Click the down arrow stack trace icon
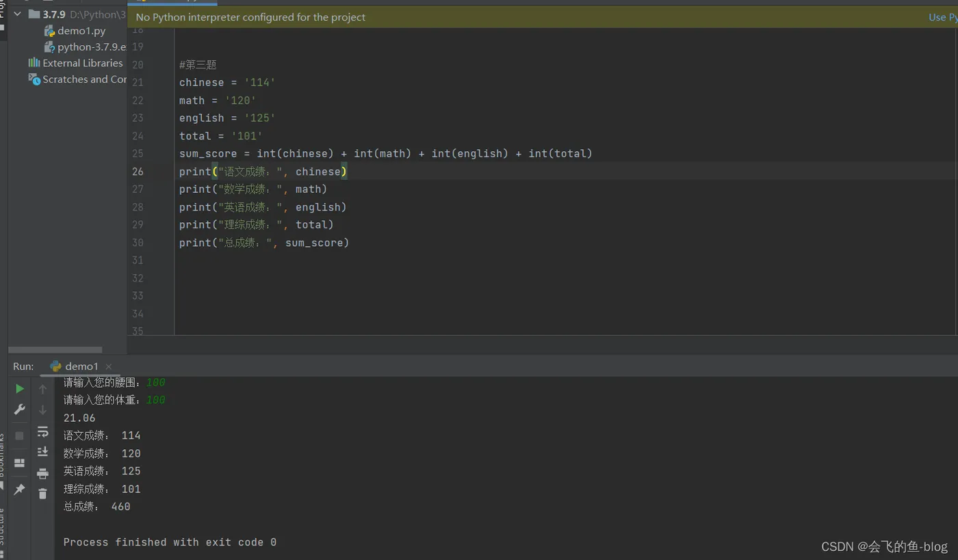The image size is (958, 560). click(42, 410)
